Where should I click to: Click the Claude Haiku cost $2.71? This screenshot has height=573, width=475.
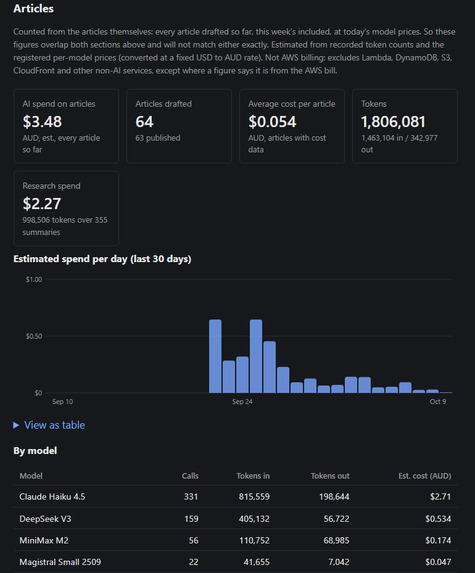pyautogui.click(x=440, y=497)
